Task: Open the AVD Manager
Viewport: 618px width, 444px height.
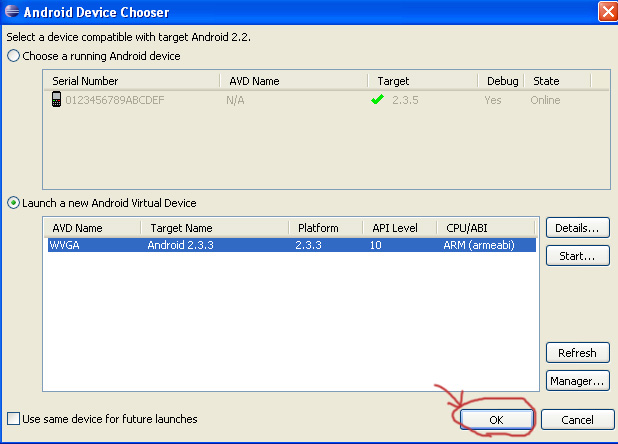Action: coord(578,380)
